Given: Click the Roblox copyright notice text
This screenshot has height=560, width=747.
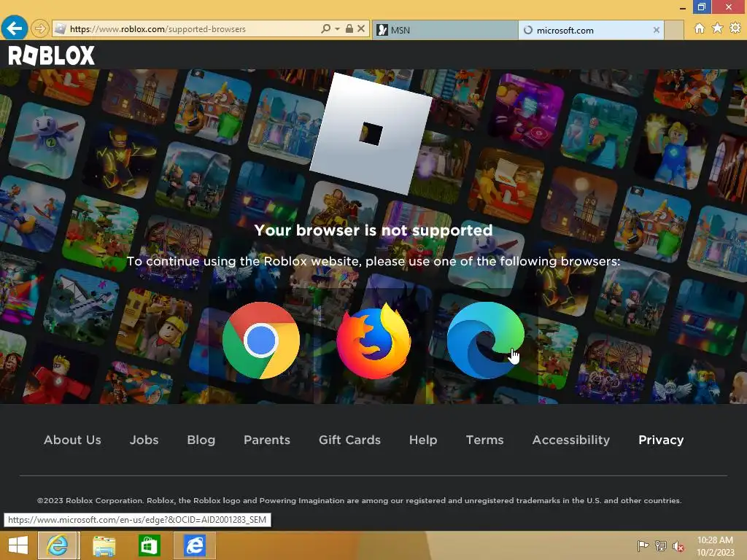Looking at the screenshot, I should [x=359, y=500].
